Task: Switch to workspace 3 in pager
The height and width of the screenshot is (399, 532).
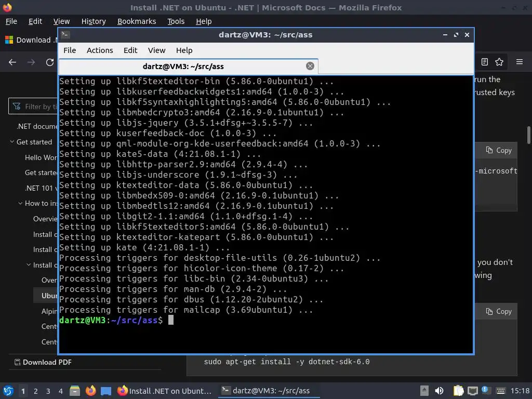Action: [48, 391]
